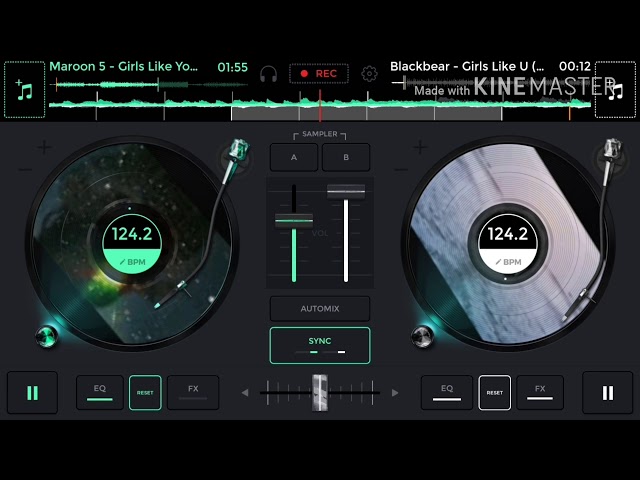The image size is (640, 480).
Task: Start recording with the REC button
Action: (x=319, y=73)
